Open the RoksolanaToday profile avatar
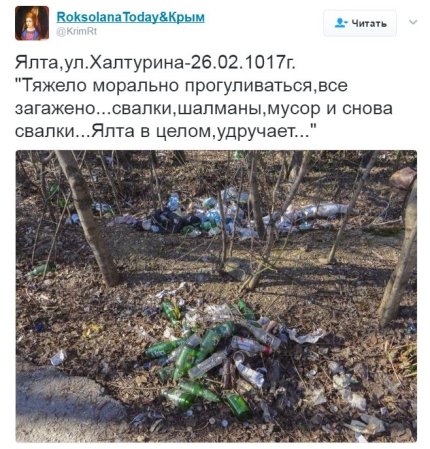This screenshot has width=430, height=449. [x=32, y=23]
